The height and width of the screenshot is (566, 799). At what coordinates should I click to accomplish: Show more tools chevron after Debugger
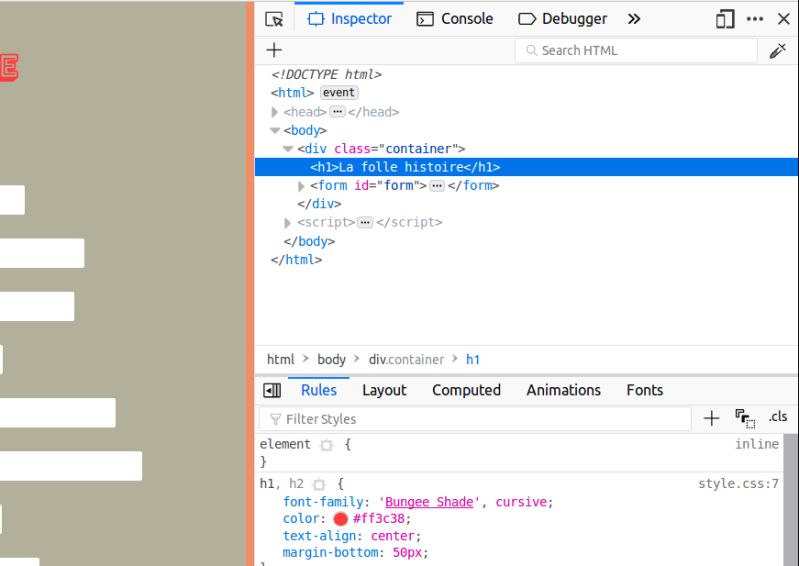634,19
